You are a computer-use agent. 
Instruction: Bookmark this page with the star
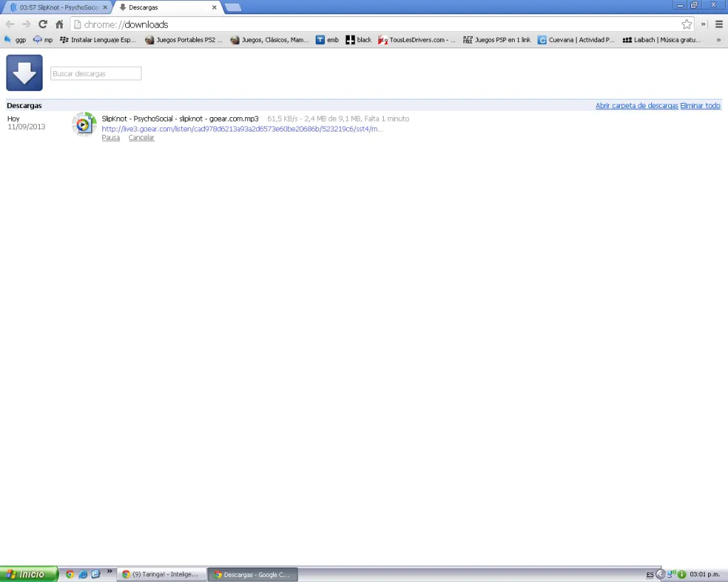pos(687,24)
